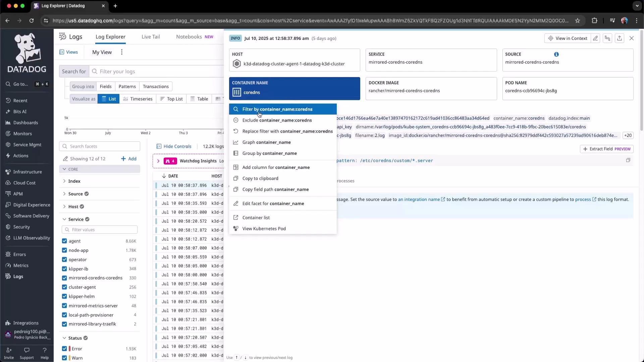
Task: Open Bits AI in the sidebar
Action: pos(19,112)
